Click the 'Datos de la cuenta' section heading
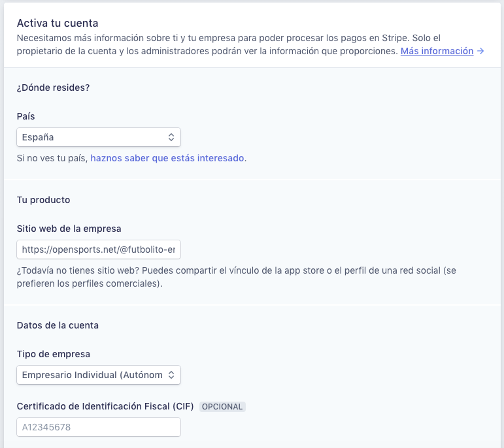Image resolution: width=504 pixels, height=448 pixels. [x=58, y=325]
